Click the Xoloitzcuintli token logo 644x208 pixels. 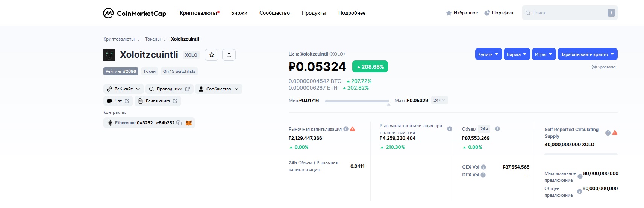tap(109, 55)
